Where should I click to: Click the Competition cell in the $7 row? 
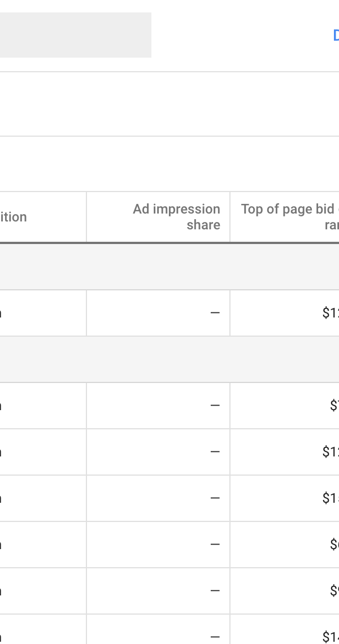(43, 406)
